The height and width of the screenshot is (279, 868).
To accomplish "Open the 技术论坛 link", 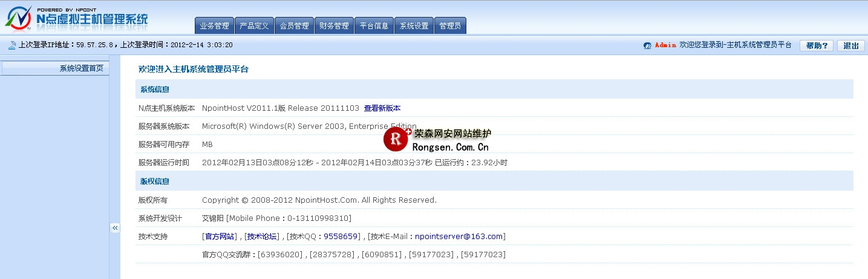I will [x=263, y=237].
